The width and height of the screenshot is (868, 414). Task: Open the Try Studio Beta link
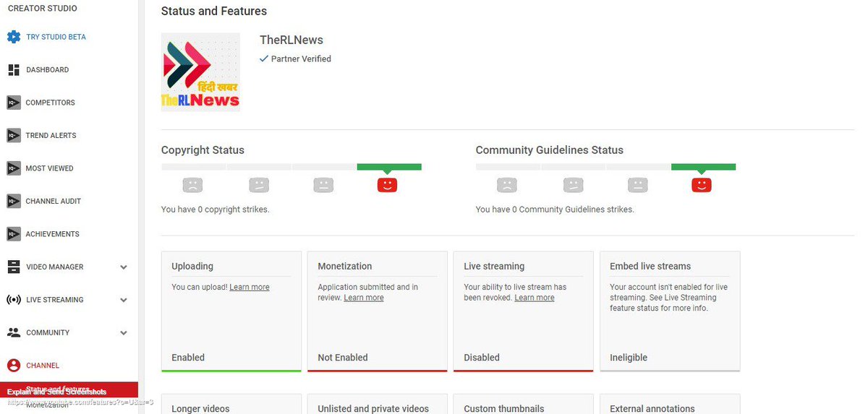(x=56, y=37)
